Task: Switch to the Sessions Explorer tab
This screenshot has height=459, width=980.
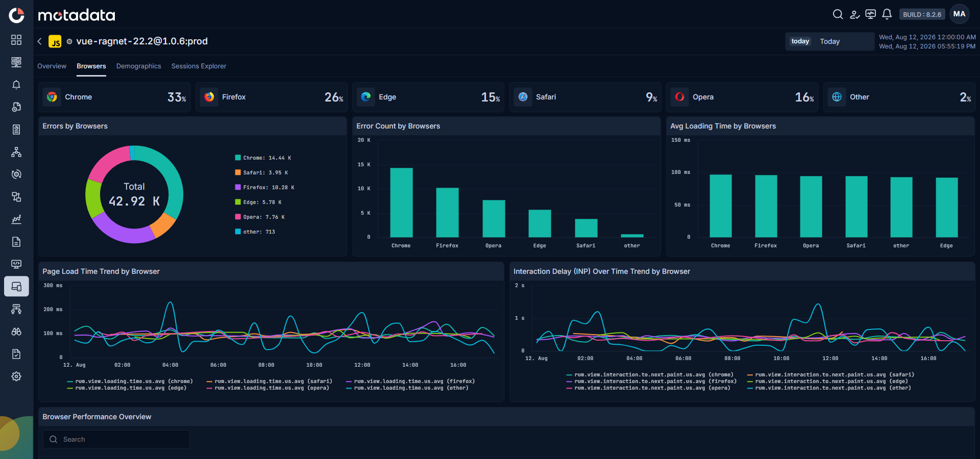Action: pos(199,66)
